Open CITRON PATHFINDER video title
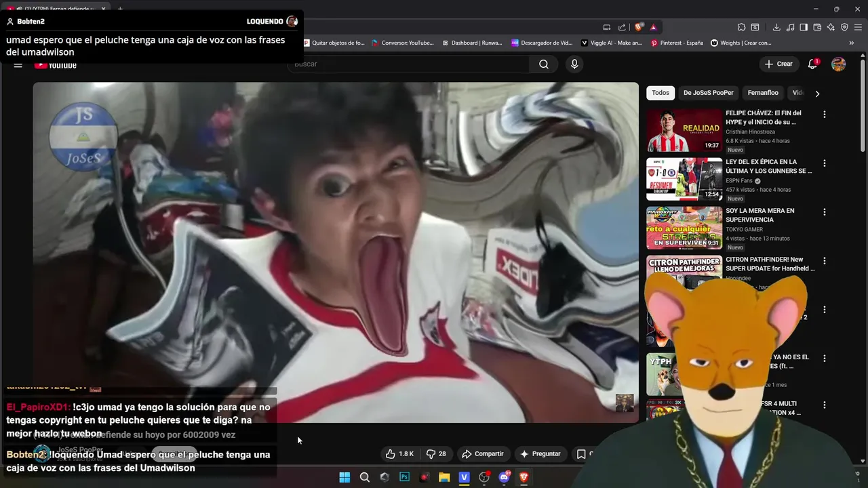Image resolution: width=868 pixels, height=488 pixels. 770,264
